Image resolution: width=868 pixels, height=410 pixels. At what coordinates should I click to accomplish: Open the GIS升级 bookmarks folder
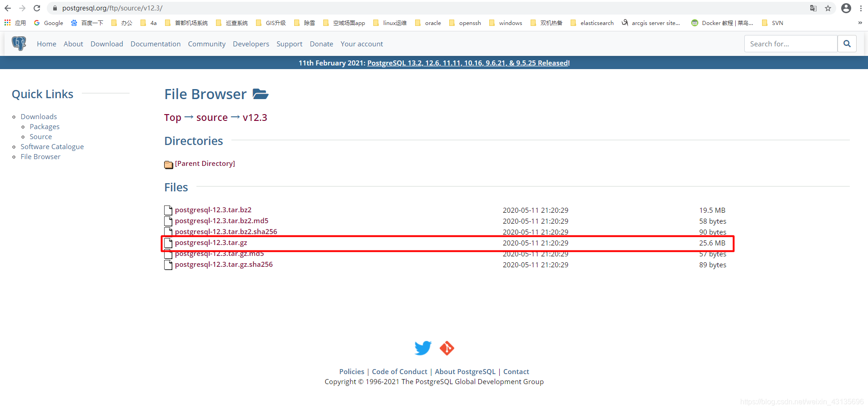tap(271, 23)
